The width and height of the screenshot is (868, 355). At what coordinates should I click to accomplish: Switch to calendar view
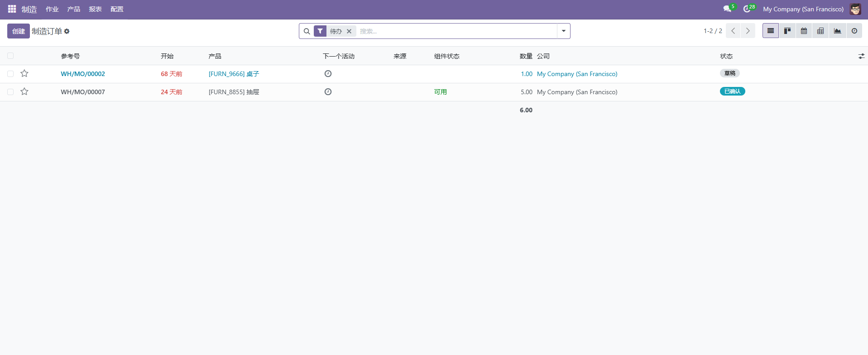(x=804, y=31)
